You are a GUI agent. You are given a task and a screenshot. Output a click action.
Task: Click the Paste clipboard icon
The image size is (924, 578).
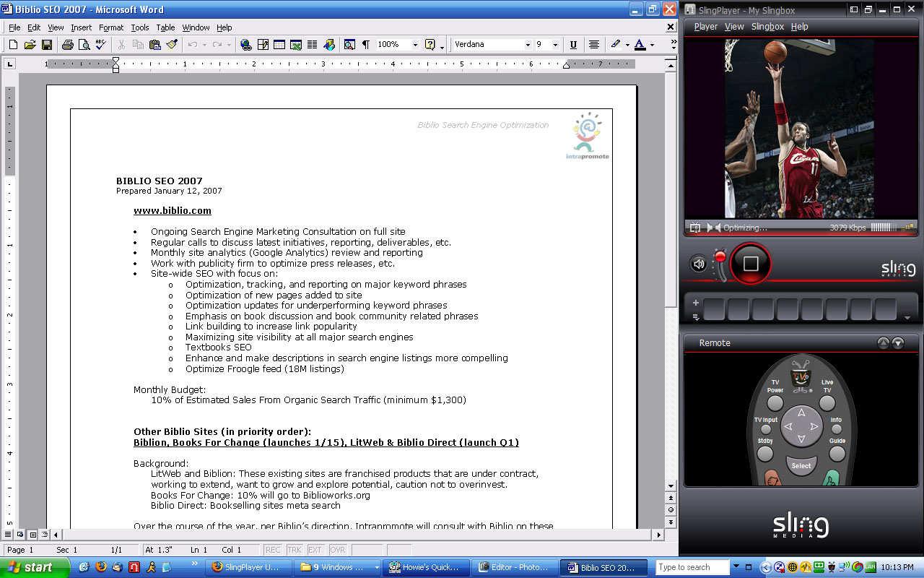154,45
